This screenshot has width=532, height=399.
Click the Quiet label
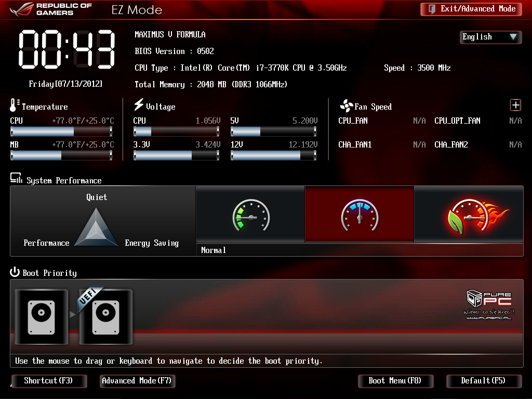click(97, 197)
